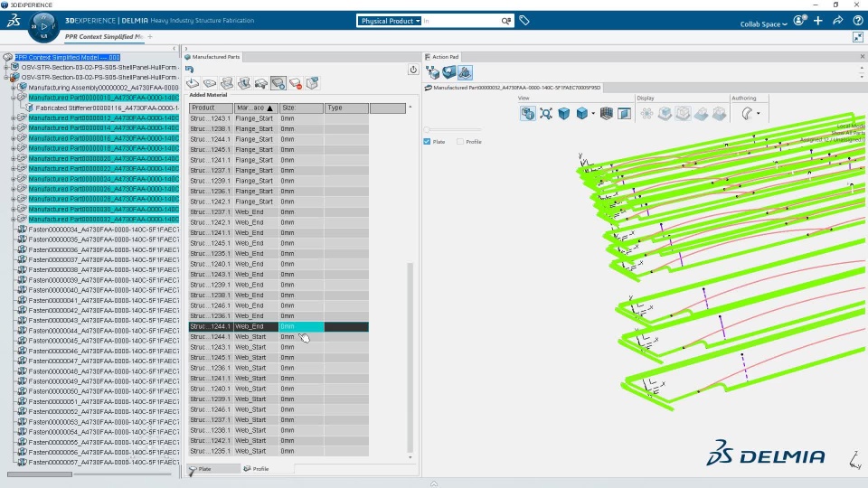This screenshot has width=868, height=488.
Task: Adjust the slider above Plate checkbox
Action: (x=427, y=130)
